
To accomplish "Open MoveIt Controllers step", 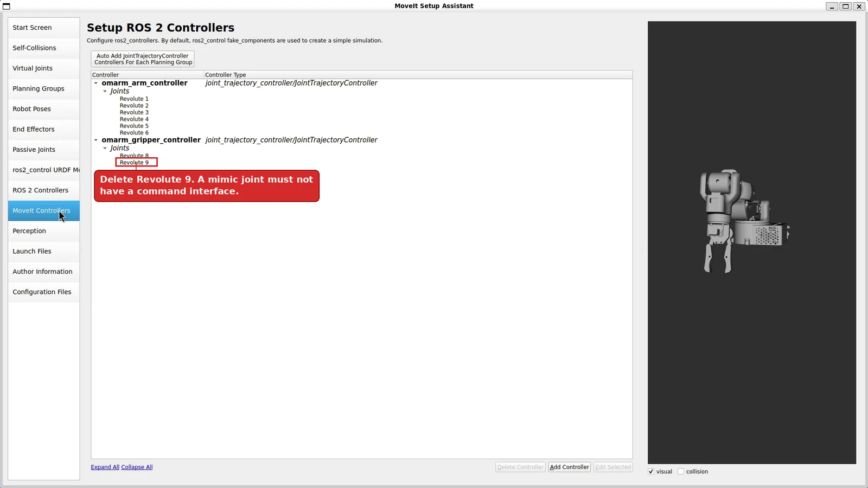I will click(x=44, y=210).
